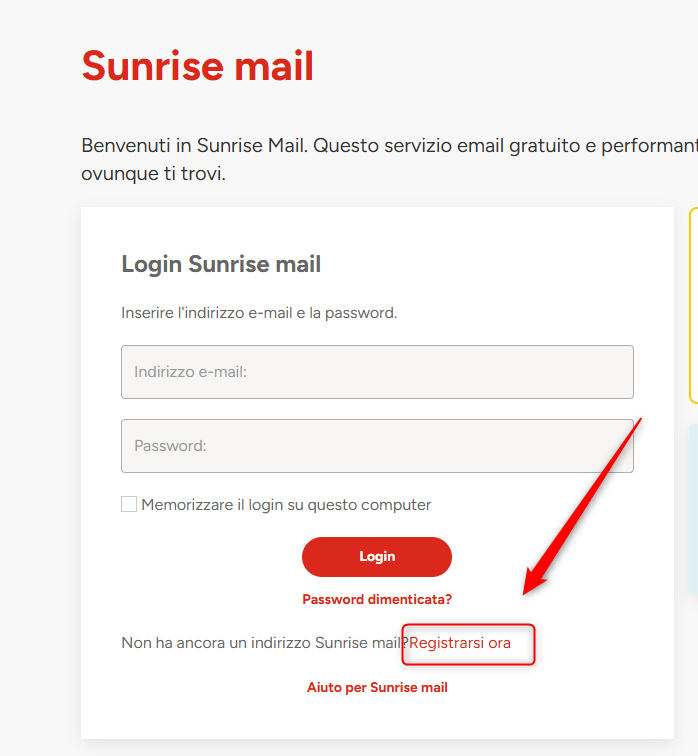The height and width of the screenshot is (756, 698).
Task: Click into the Password field
Action: (377, 446)
